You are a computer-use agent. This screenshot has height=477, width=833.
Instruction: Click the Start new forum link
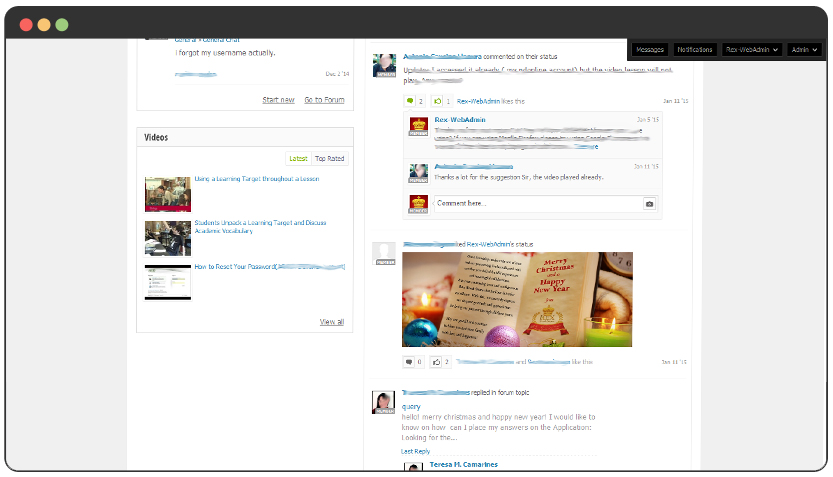click(278, 100)
